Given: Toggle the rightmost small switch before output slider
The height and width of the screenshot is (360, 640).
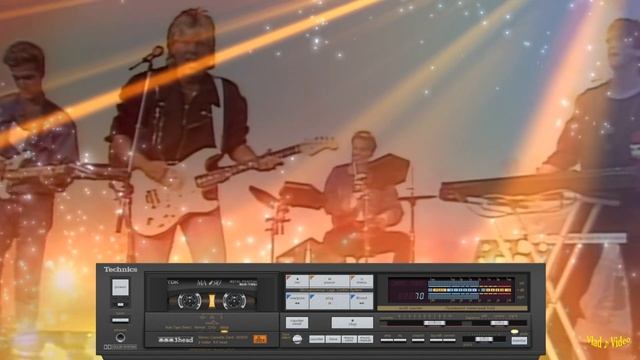Looking at the screenshot, I should pos(449,340).
